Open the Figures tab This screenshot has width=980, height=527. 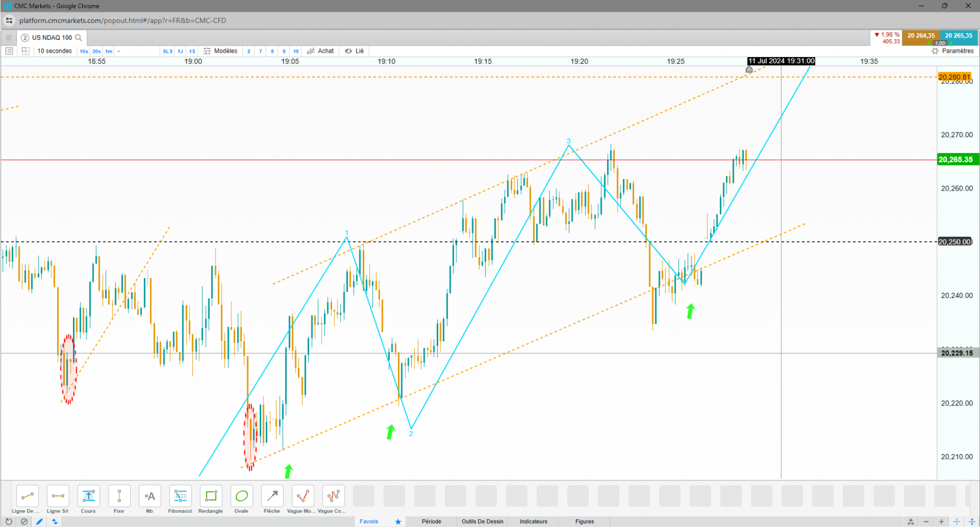click(x=584, y=522)
